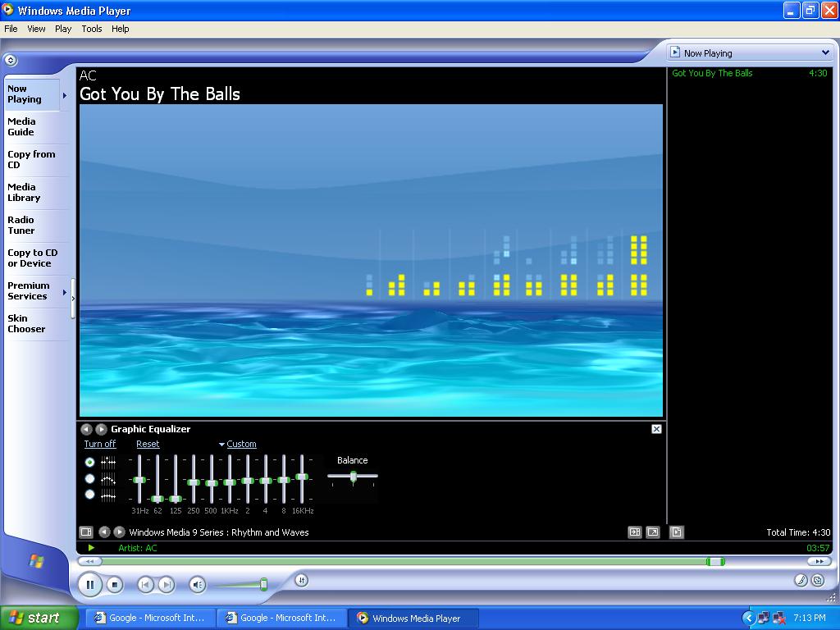Open Copy to CD or Device tab
The height and width of the screenshot is (630, 840).
(32, 258)
